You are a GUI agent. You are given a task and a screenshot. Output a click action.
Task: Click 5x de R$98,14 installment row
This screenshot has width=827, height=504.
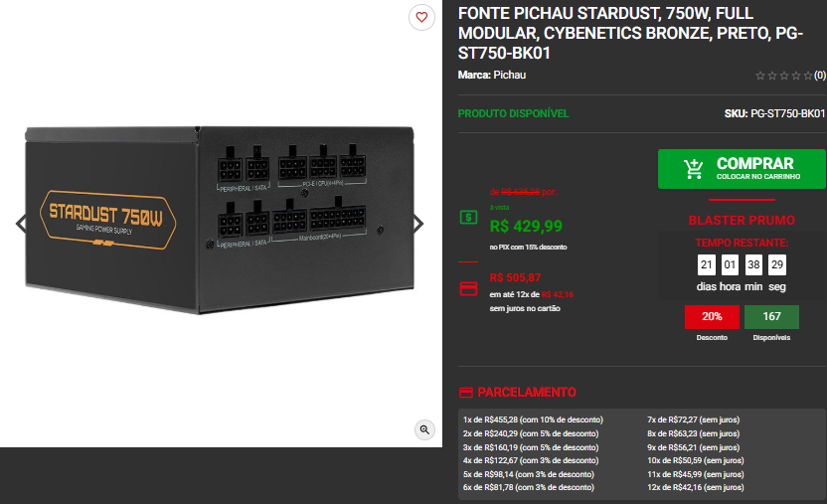(529, 474)
